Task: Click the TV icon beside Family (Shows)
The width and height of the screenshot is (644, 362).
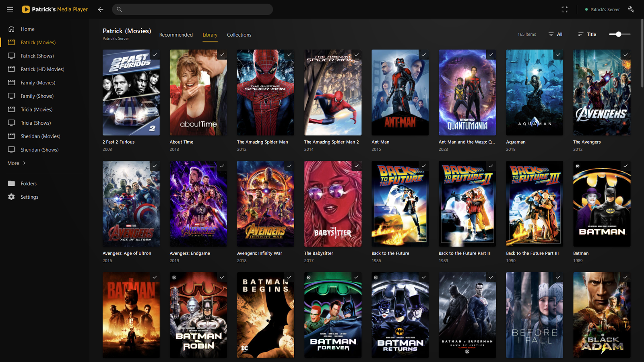Action: (x=12, y=96)
